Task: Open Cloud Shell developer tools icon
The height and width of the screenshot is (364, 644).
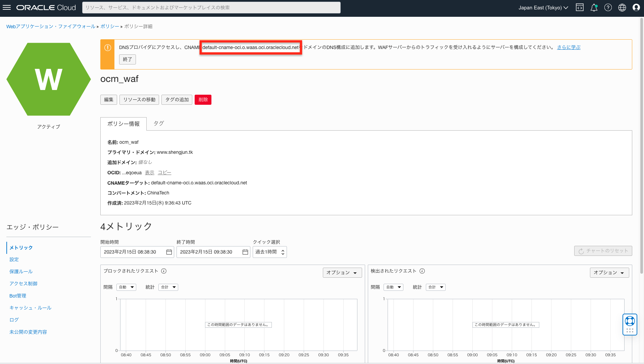Action: click(x=580, y=7)
